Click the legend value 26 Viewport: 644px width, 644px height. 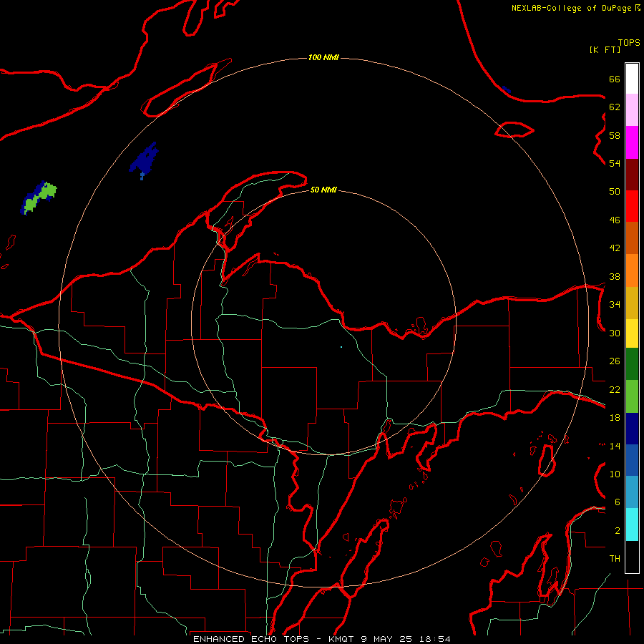(x=615, y=361)
